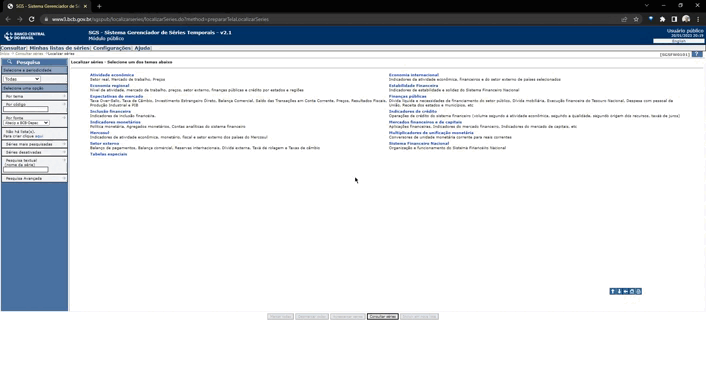
Task: Click the tab search chevron in title bar
Action: (647, 5)
